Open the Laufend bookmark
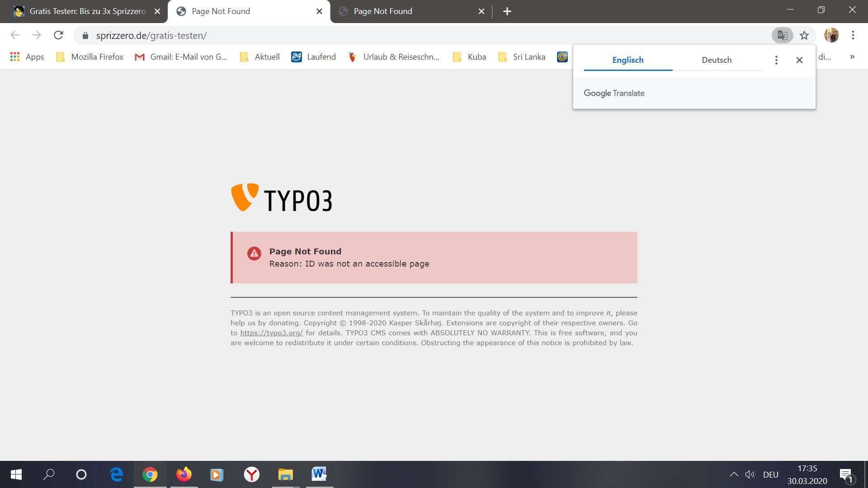 pyautogui.click(x=314, y=57)
